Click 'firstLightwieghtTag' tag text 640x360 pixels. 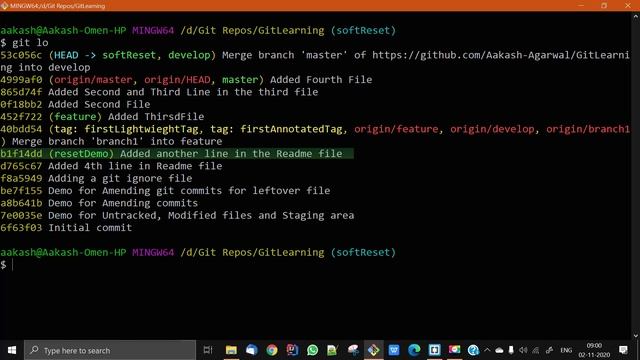coord(141,129)
